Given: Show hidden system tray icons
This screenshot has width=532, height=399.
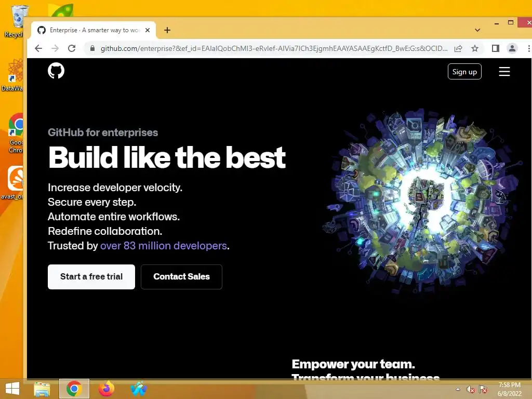Looking at the screenshot, I should click(458, 389).
